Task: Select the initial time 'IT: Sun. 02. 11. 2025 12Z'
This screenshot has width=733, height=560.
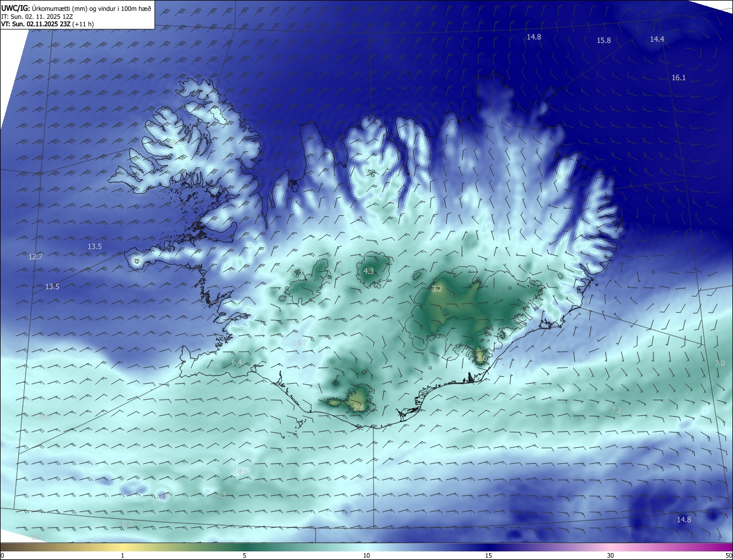Action: [37, 17]
